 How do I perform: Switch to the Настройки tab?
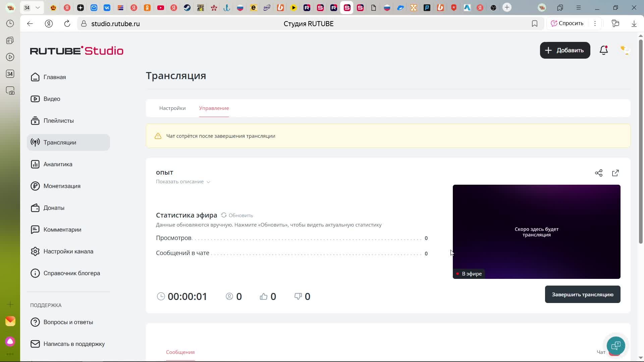pyautogui.click(x=172, y=108)
